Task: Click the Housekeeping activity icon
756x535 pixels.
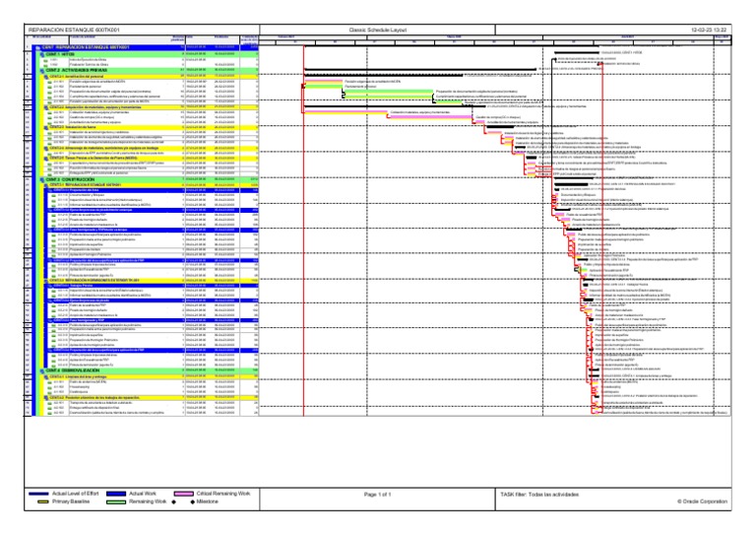Action: point(49,387)
